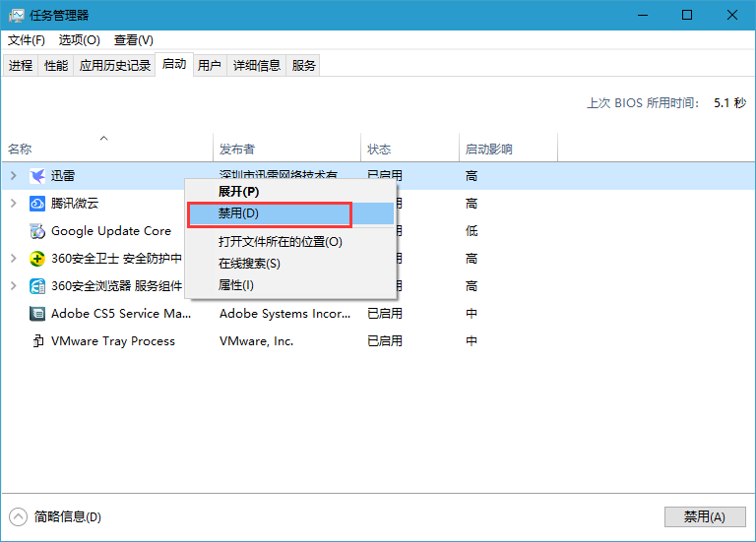Choose 属性(I) in the context menu
Screen dimensions: 756x542
235,285
